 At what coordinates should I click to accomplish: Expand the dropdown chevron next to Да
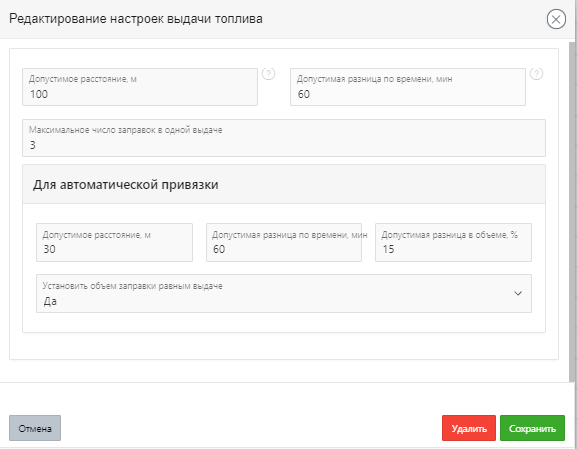pos(518,293)
